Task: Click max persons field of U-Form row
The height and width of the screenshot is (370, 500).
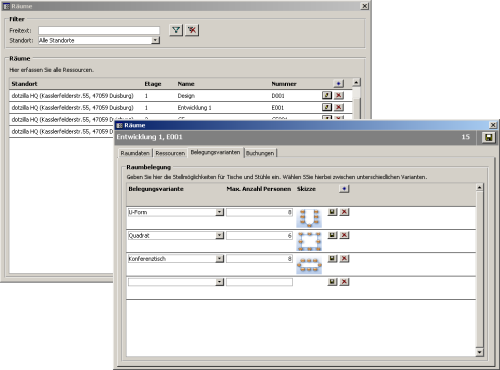Action: click(x=259, y=212)
